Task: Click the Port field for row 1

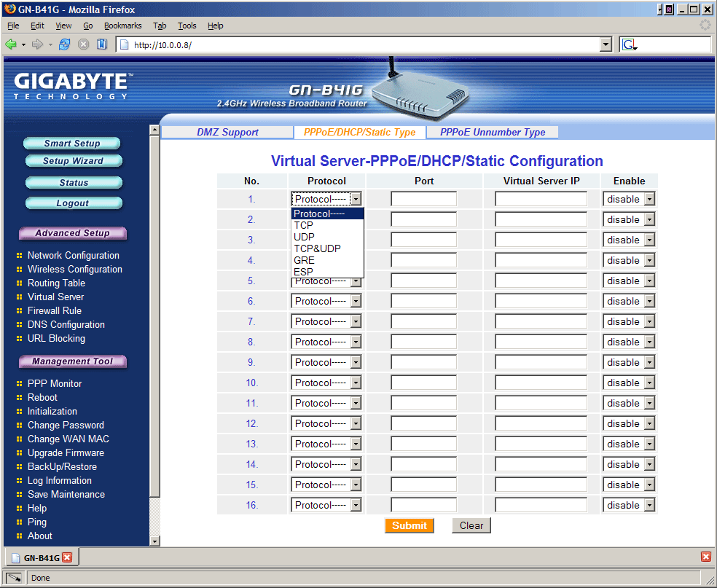Action: pyautogui.click(x=424, y=199)
